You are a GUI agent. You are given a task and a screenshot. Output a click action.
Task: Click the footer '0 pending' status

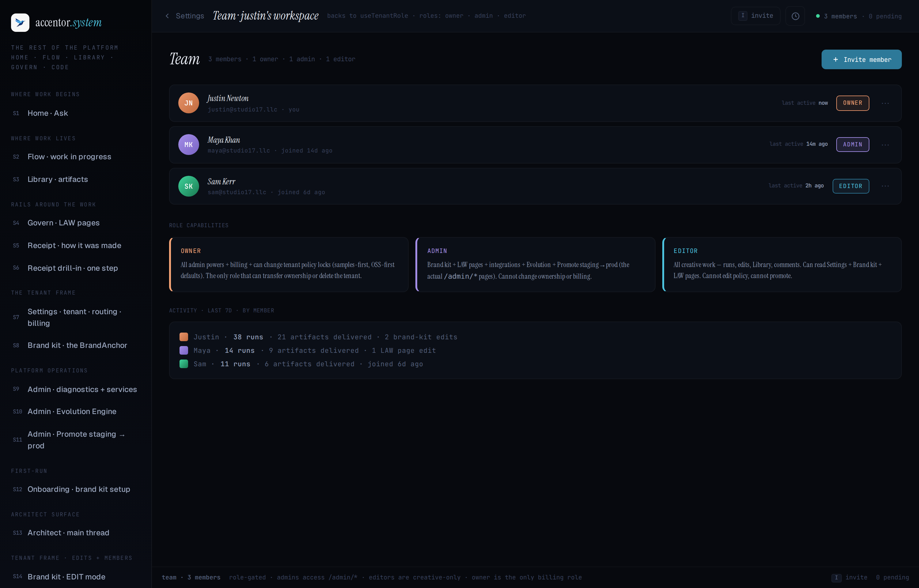click(892, 577)
